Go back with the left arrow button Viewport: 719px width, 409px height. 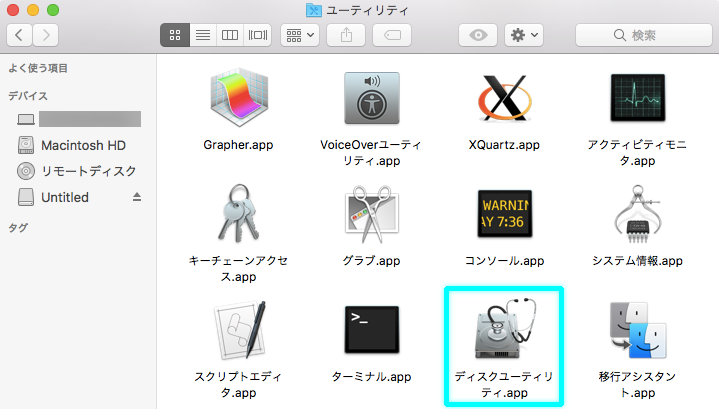[19, 35]
